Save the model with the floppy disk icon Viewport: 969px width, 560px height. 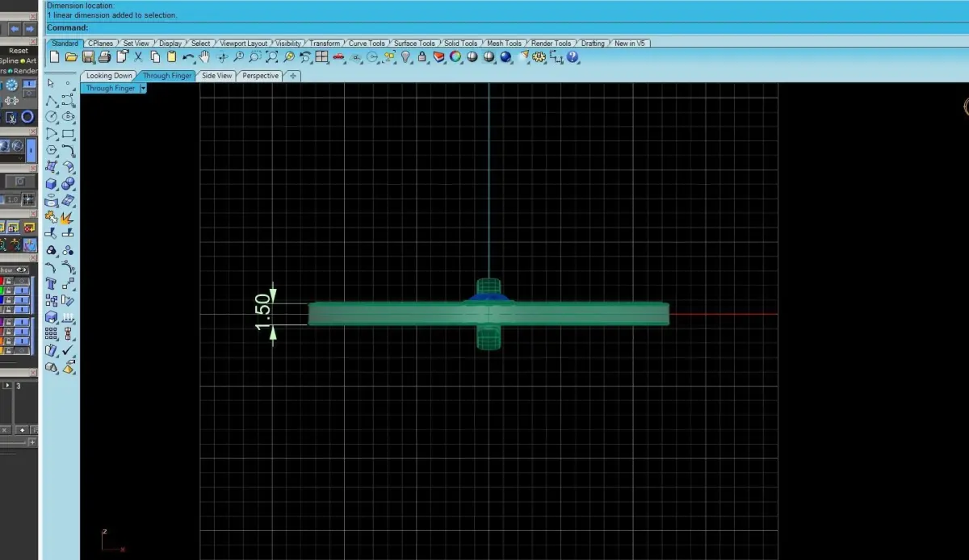(88, 57)
